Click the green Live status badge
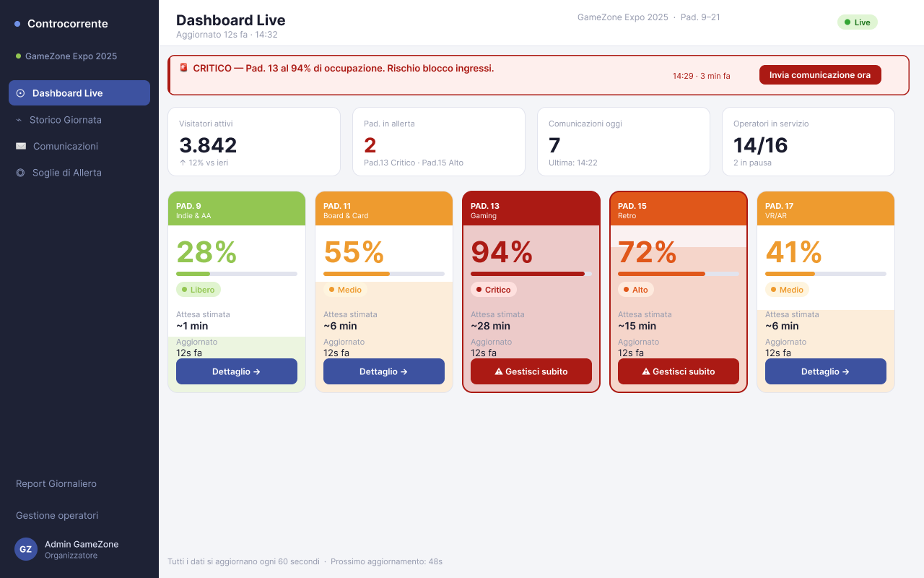This screenshot has width=924, height=578. pos(858,22)
